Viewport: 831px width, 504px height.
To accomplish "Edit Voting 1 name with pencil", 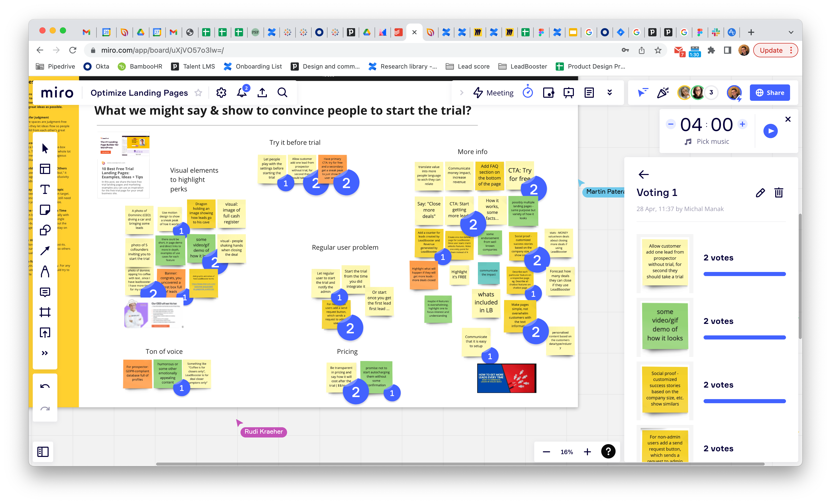I will 760,193.
